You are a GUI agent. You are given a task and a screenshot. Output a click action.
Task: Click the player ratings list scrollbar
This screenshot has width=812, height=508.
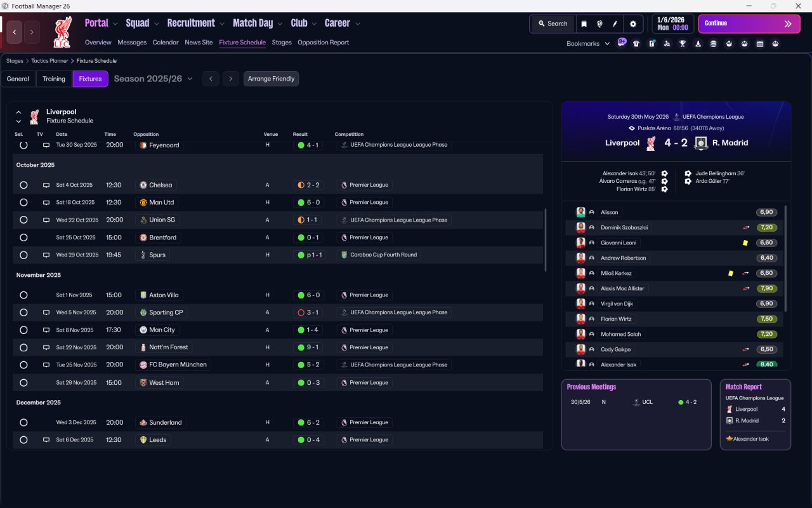(785, 257)
